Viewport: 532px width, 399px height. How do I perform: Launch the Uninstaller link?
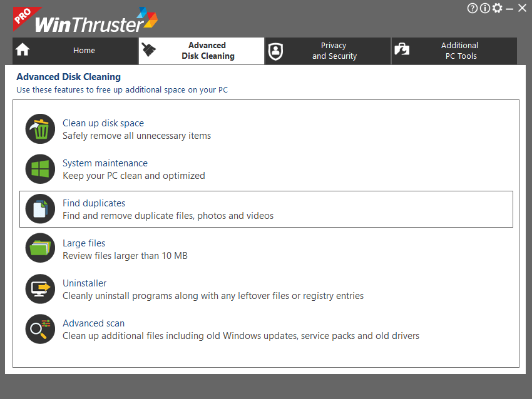point(84,283)
